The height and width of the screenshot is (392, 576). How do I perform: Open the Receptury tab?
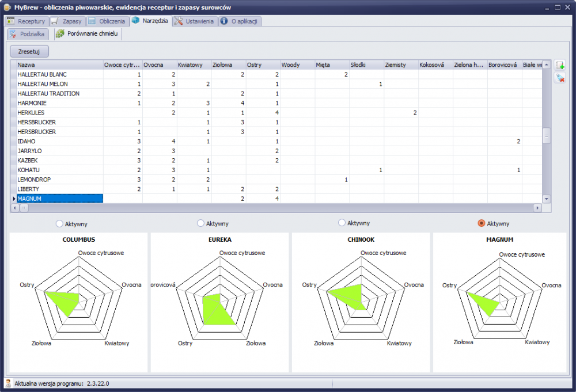tap(26, 21)
